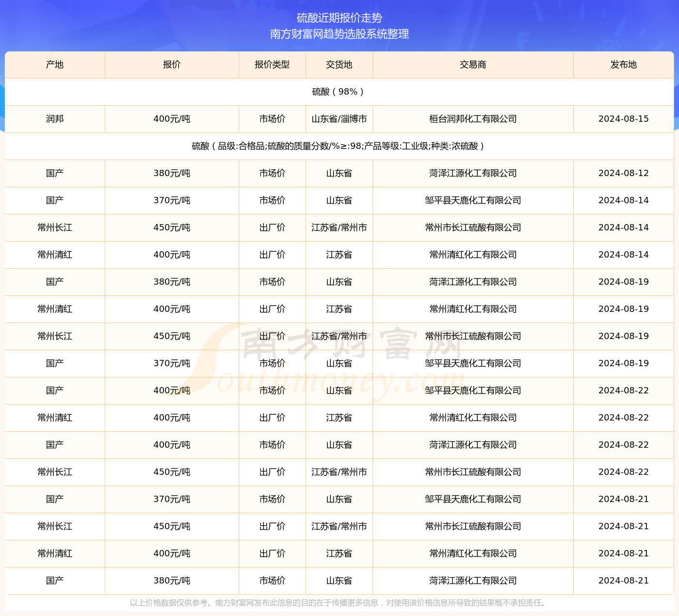Image resolution: width=679 pixels, height=616 pixels.
Task: Click the date 2024-08-15
Action: click(x=624, y=119)
